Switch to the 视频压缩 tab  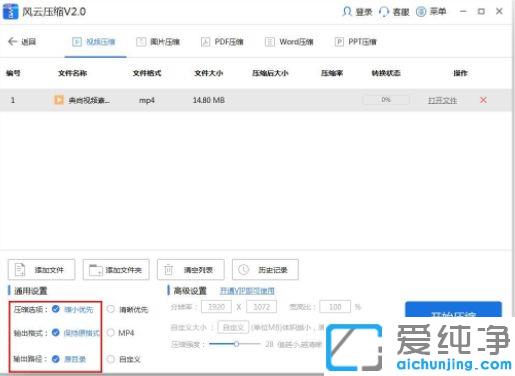tap(95, 42)
